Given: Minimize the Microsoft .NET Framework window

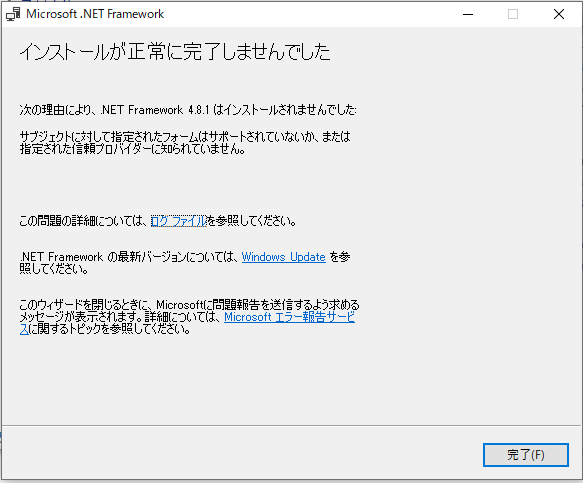Looking at the screenshot, I should (x=468, y=14).
